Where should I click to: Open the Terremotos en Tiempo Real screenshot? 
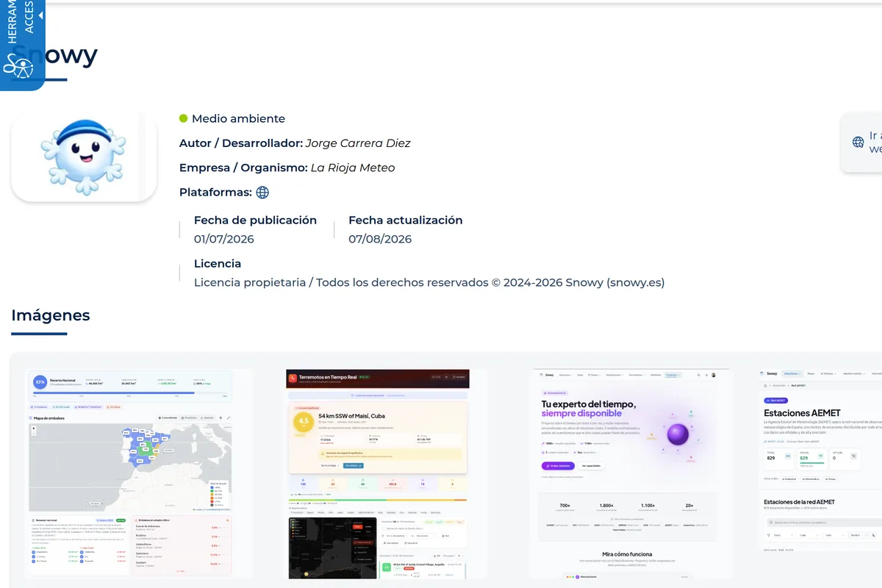[x=377, y=473]
